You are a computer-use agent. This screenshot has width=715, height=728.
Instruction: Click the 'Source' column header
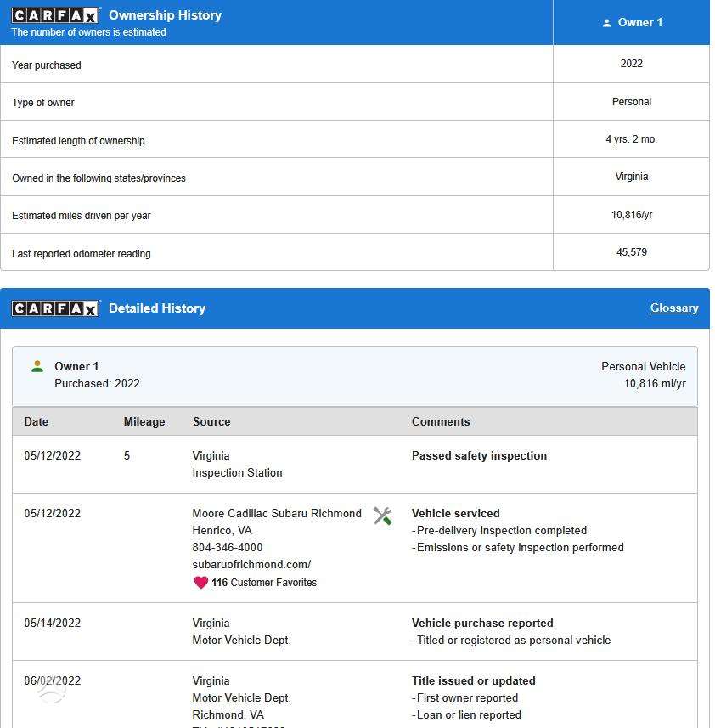click(211, 421)
